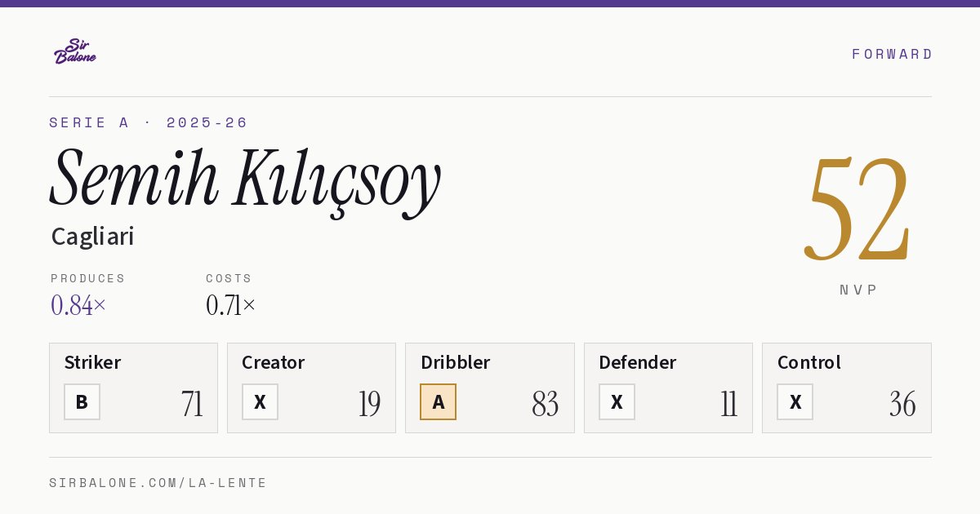This screenshot has width=980, height=514.
Task: Click the COSTS label
Action: tap(229, 278)
